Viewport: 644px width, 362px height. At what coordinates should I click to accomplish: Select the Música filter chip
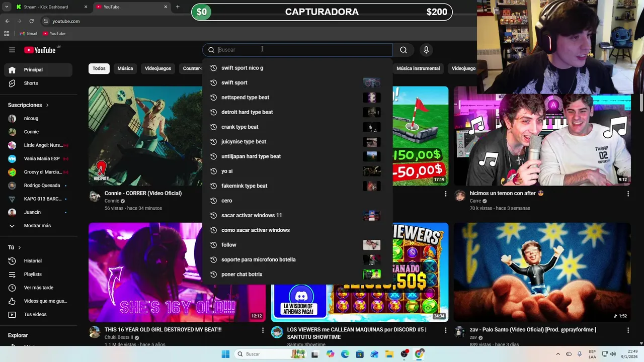(125, 68)
